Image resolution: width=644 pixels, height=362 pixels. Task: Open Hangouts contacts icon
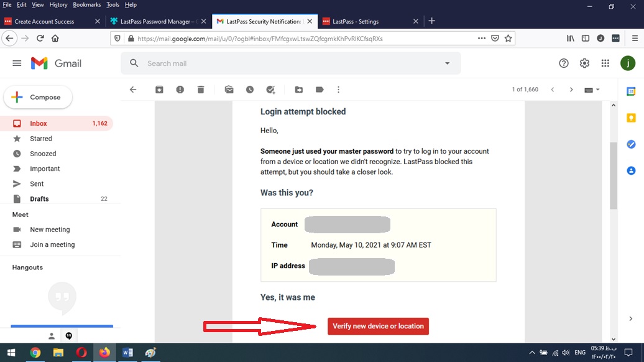pyautogui.click(x=52, y=336)
